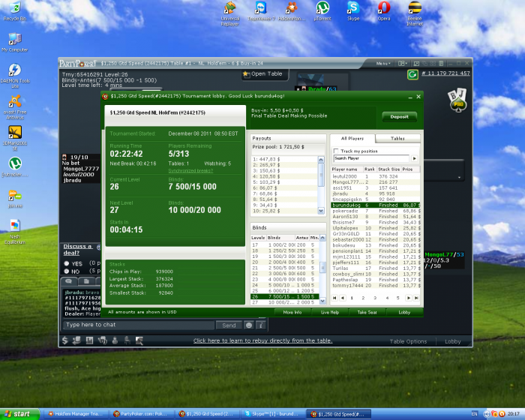Select the chat bubble tab in table window
525x420 pixels.
point(69,281)
